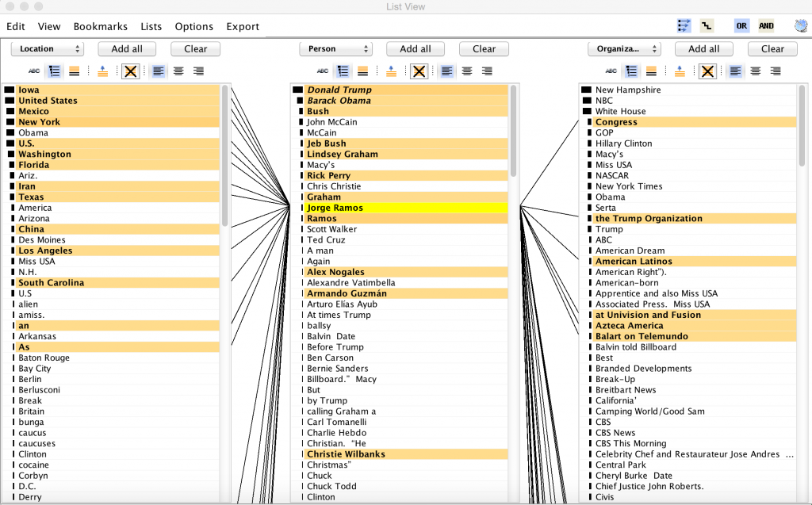
Task: Sort Location list alphabetically with ABC icon
Action: [x=34, y=71]
